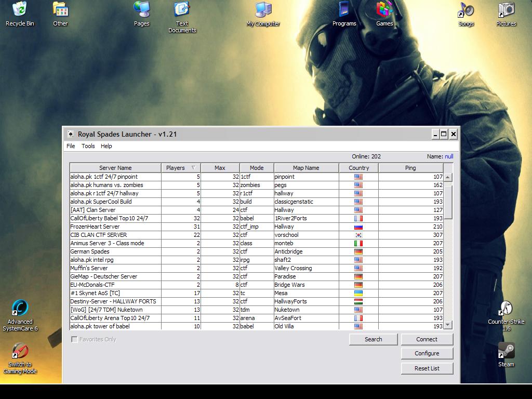Viewport: 532px width, 399px height.
Task: Open the Pictures desktop icon
Action: pos(506,10)
